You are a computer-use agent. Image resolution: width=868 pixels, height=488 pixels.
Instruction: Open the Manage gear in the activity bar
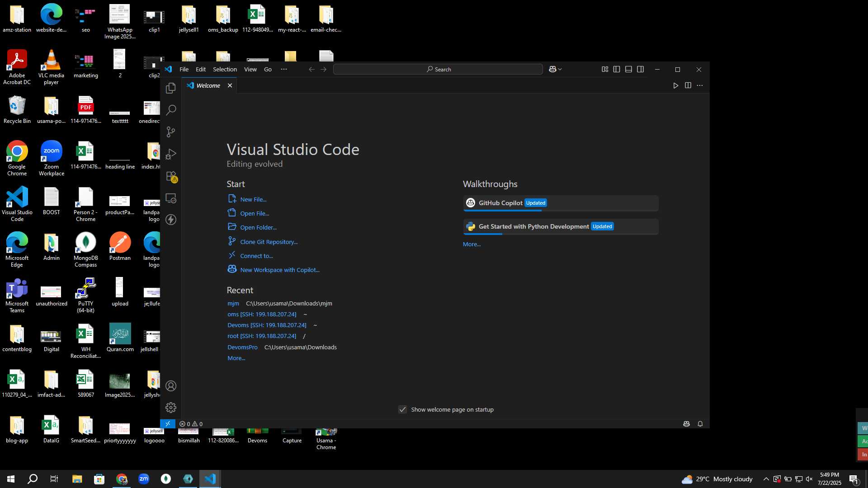click(x=171, y=408)
